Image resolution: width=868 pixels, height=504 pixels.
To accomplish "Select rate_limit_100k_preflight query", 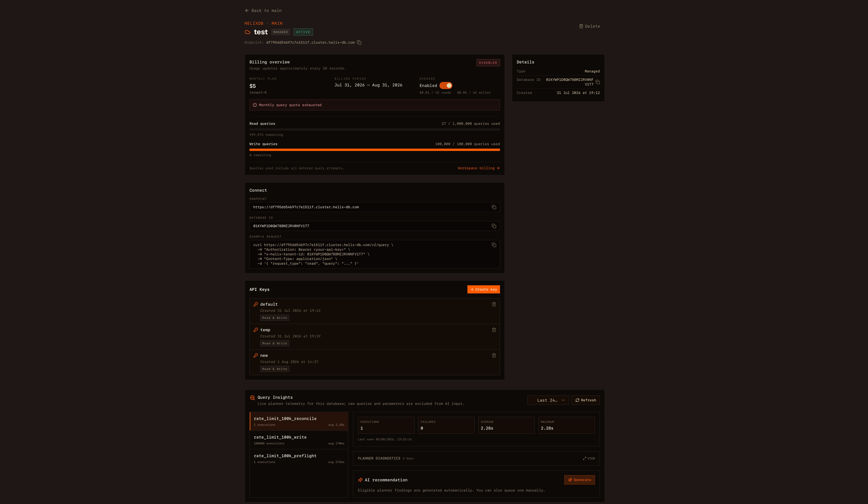I will click(x=299, y=458).
